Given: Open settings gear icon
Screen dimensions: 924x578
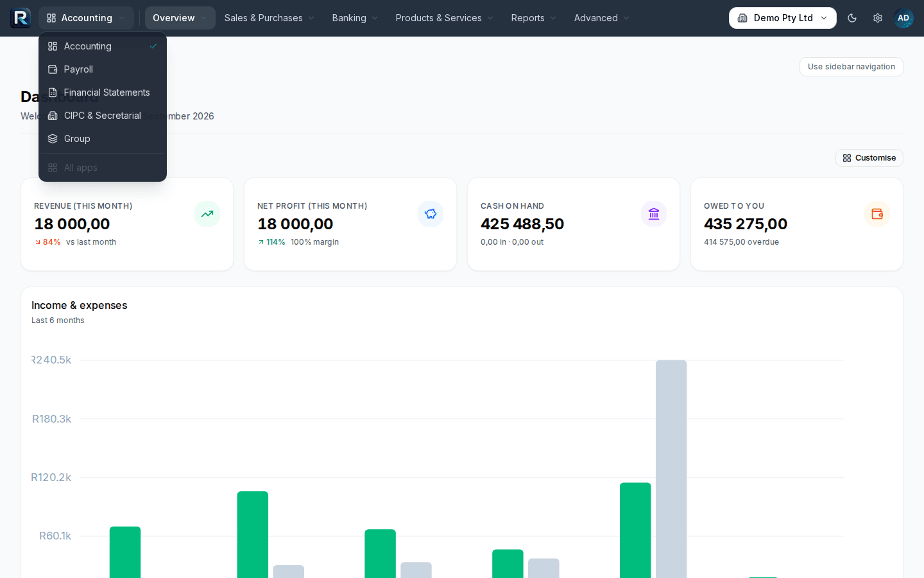Looking at the screenshot, I should 878,18.
